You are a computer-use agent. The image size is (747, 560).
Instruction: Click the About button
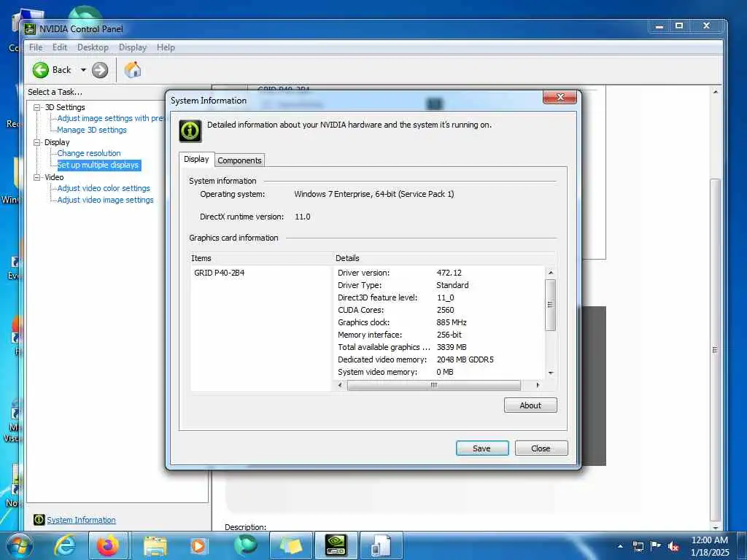(x=530, y=405)
